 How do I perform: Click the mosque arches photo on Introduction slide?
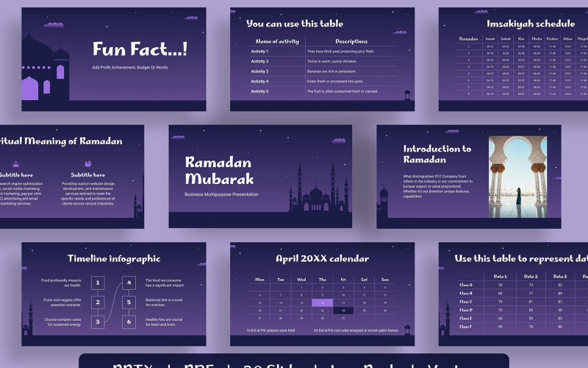(517, 177)
